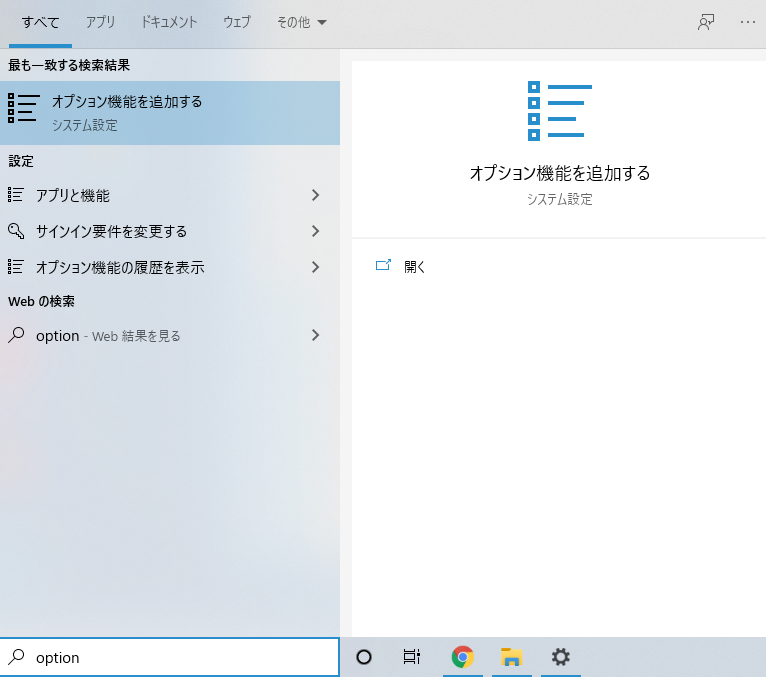Switch to the ドキュメント tab
Viewport: 766px width, 677px height.
pos(169,22)
